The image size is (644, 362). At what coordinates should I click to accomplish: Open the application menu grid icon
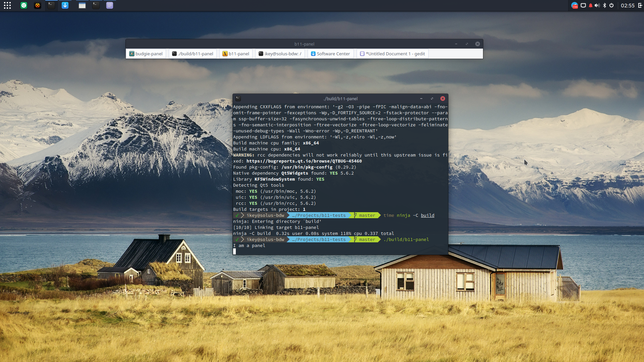pos(7,5)
